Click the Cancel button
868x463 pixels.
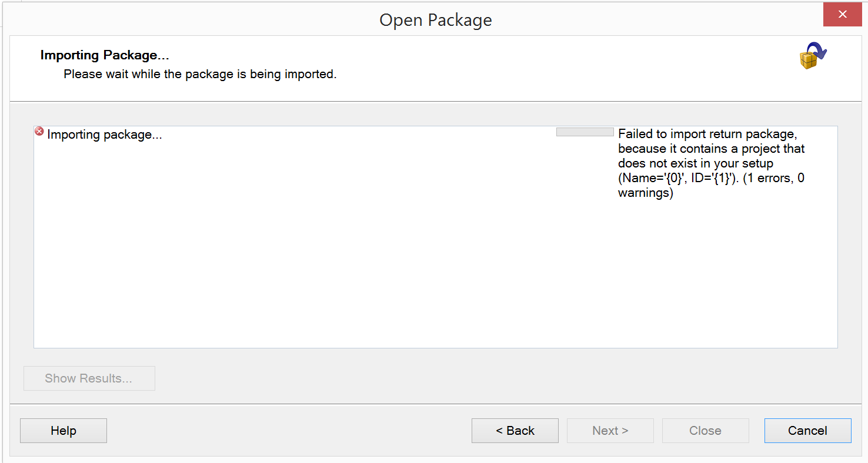(807, 431)
